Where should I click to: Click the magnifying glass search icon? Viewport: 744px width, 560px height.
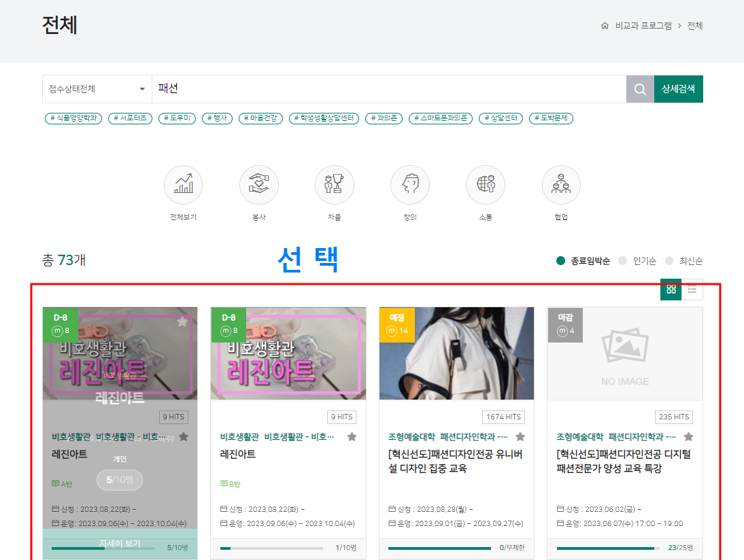pyautogui.click(x=640, y=89)
